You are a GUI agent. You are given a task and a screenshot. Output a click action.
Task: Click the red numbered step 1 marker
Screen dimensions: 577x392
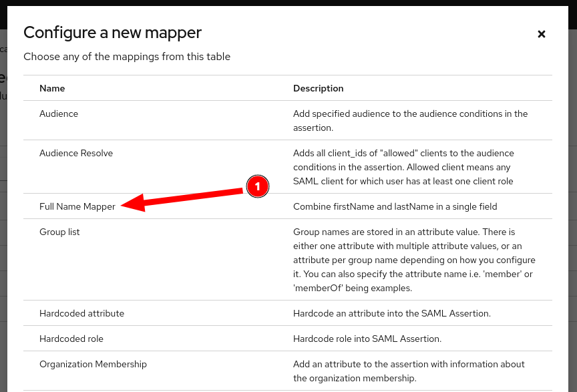[258, 187]
